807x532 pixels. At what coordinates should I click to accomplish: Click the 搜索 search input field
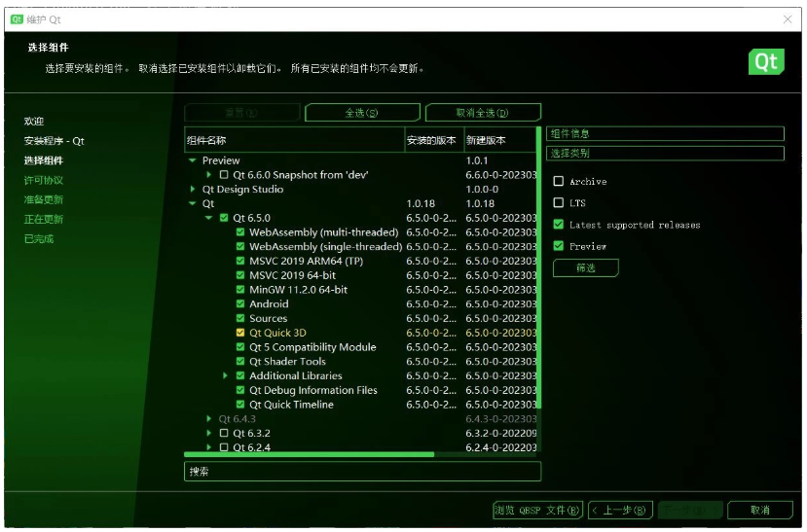click(362, 471)
